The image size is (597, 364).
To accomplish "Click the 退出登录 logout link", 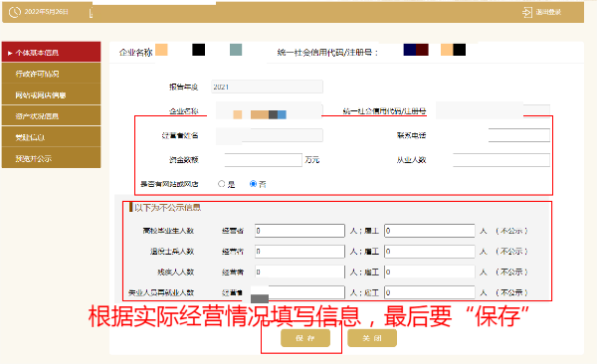I will (548, 12).
